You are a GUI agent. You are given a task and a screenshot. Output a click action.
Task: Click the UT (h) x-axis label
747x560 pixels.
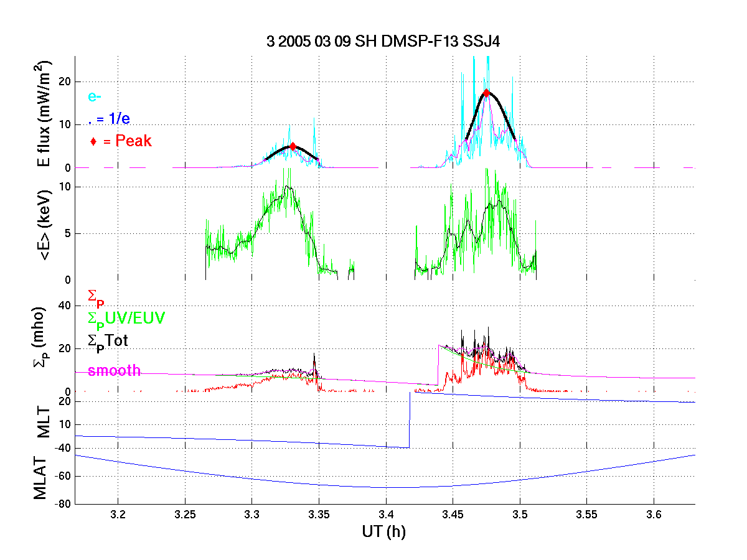point(384,532)
